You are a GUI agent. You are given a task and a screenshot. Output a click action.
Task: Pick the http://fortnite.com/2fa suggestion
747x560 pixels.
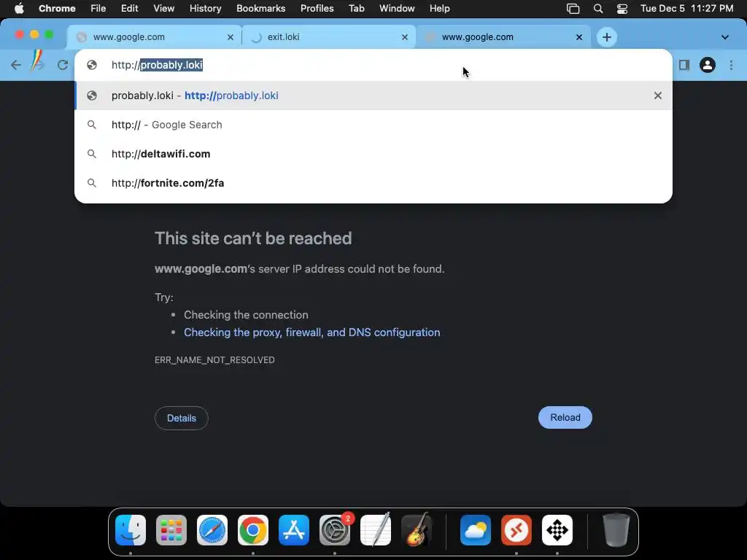point(373,183)
